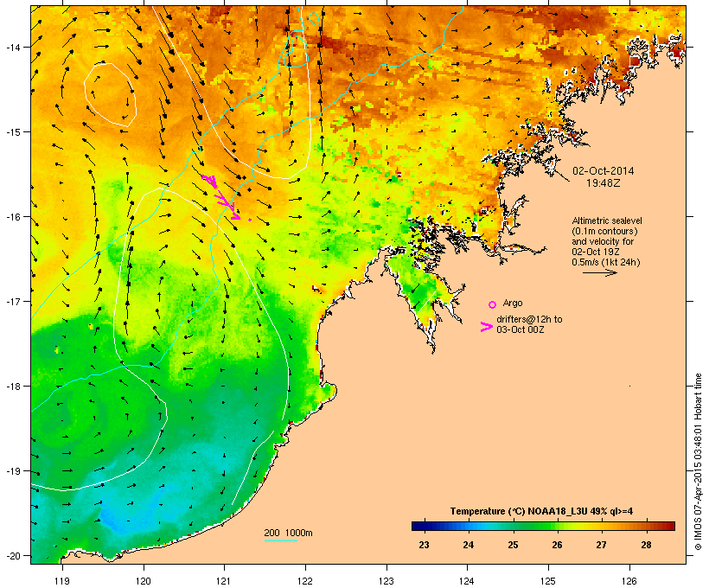
Task: Click the colorbar label 28
Action: tap(646, 545)
